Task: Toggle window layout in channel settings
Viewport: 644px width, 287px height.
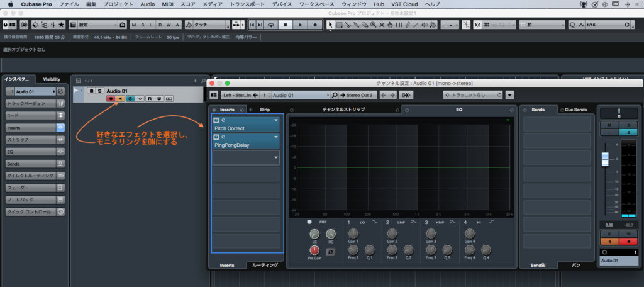Action: coord(214,95)
